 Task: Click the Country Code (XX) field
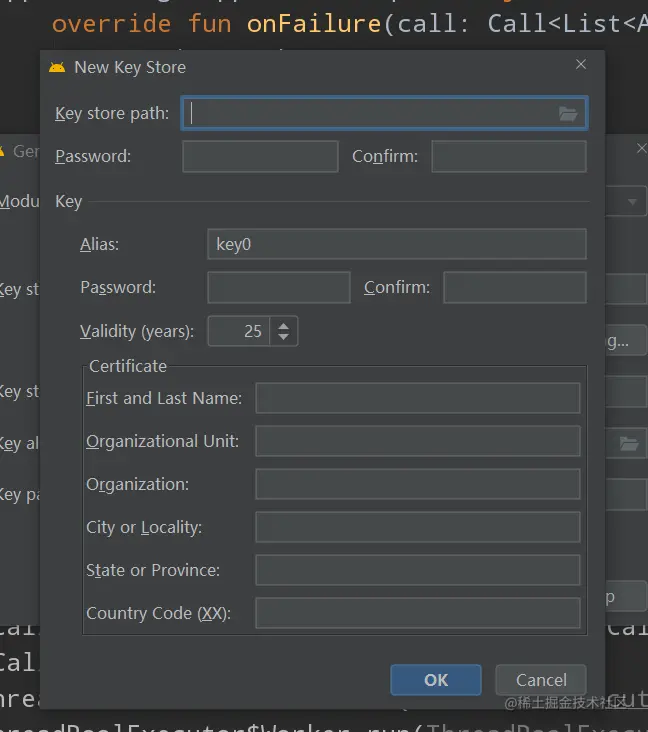point(418,613)
